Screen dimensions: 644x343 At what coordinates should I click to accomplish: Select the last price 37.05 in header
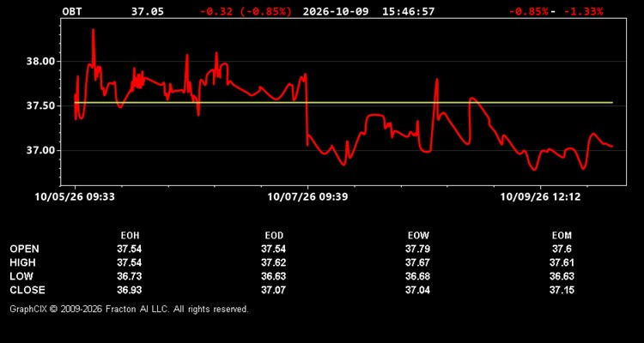(x=148, y=11)
